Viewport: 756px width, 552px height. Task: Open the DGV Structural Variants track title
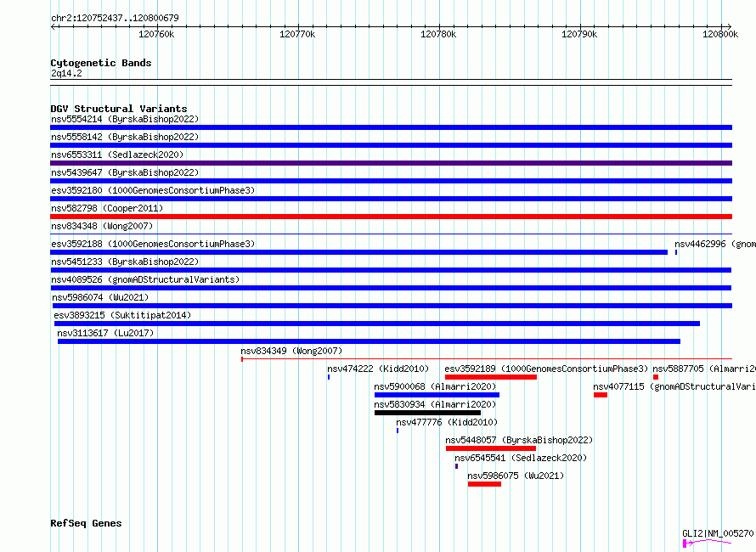119,109
